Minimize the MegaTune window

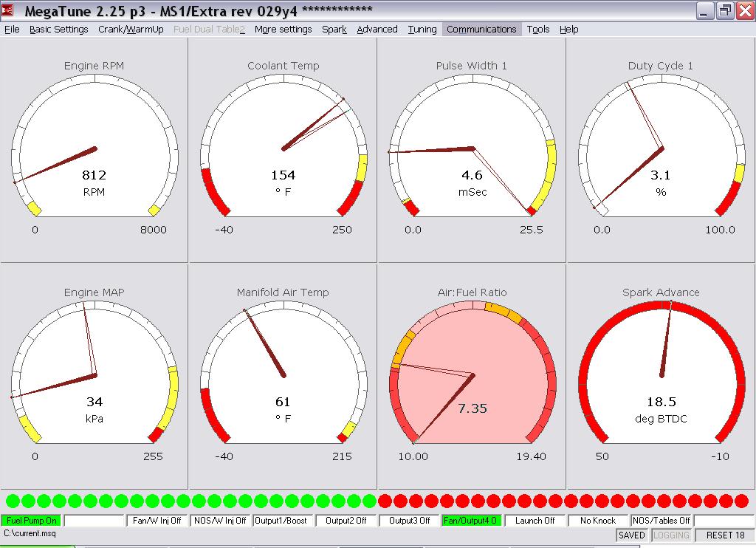(x=705, y=10)
